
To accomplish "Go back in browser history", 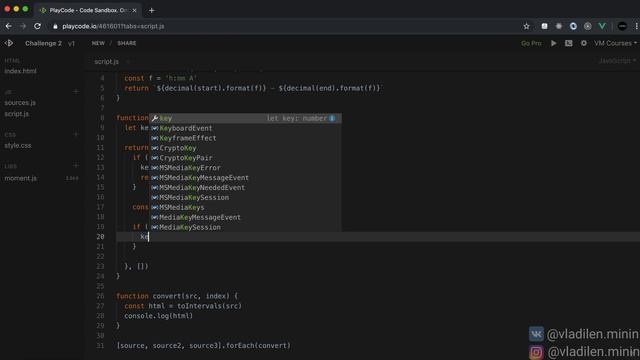I will pyautogui.click(x=9, y=26).
